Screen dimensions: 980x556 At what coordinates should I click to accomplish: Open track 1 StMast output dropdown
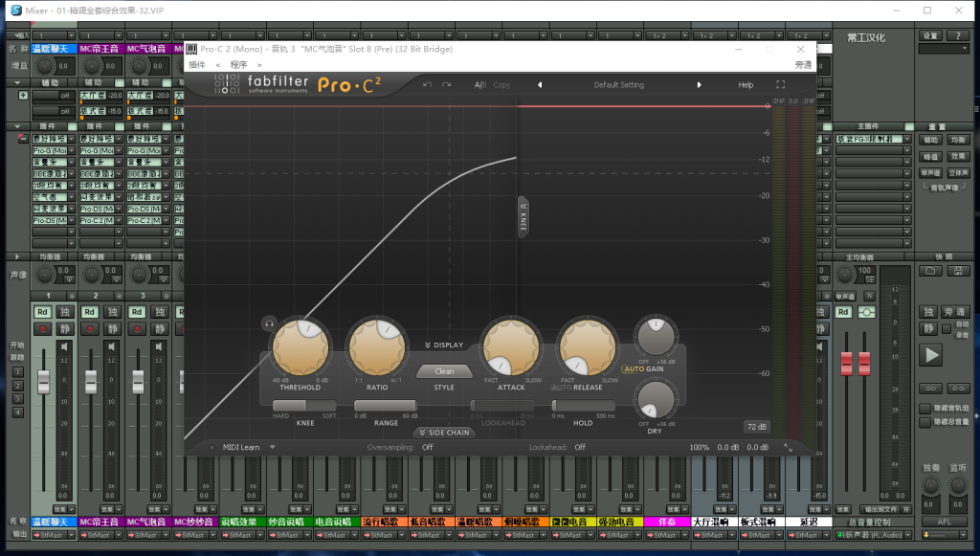(x=71, y=535)
